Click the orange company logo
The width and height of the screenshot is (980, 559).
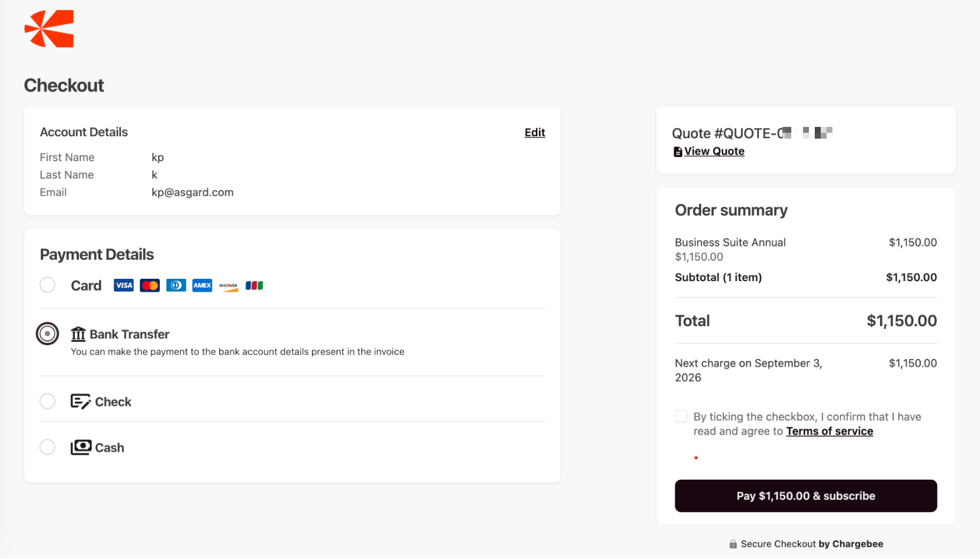49,29
